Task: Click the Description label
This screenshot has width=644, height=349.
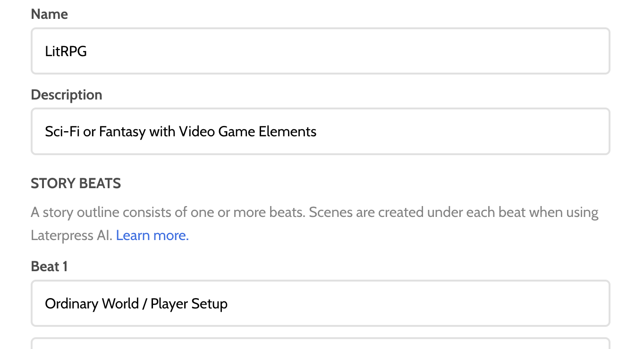Action: [67, 95]
